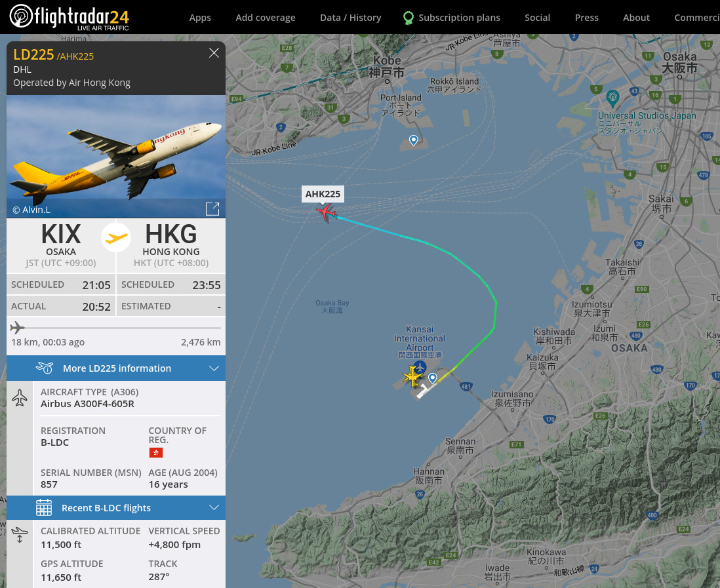The height and width of the screenshot is (588, 720).
Task: Click the Universal Studios Japan map pin
Action: coord(612,98)
